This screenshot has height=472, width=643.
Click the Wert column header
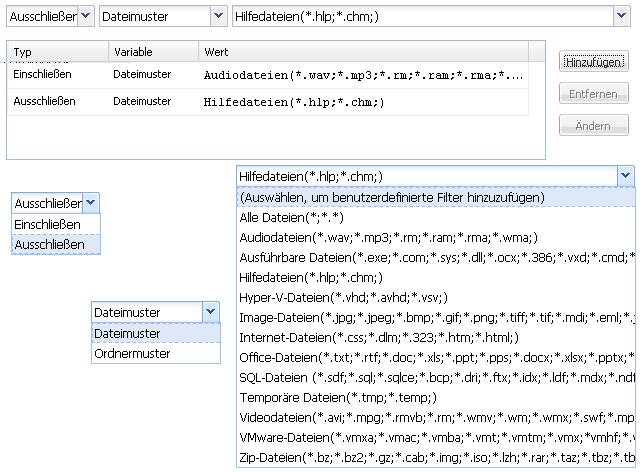pos(370,51)
